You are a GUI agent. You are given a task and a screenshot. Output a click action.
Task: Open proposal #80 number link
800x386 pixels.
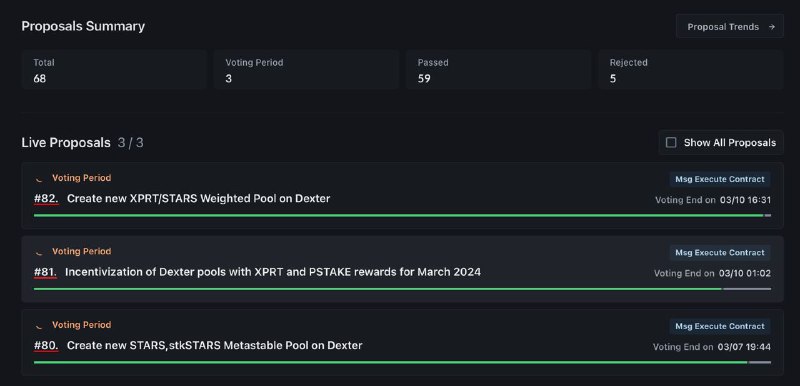pos(46,346)
